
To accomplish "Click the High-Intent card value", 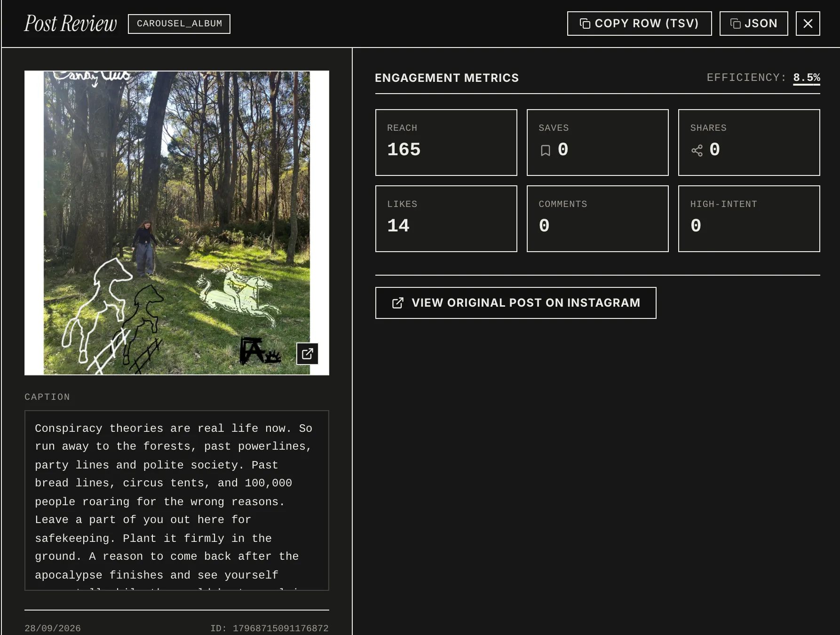I will (x=696, y=226).
